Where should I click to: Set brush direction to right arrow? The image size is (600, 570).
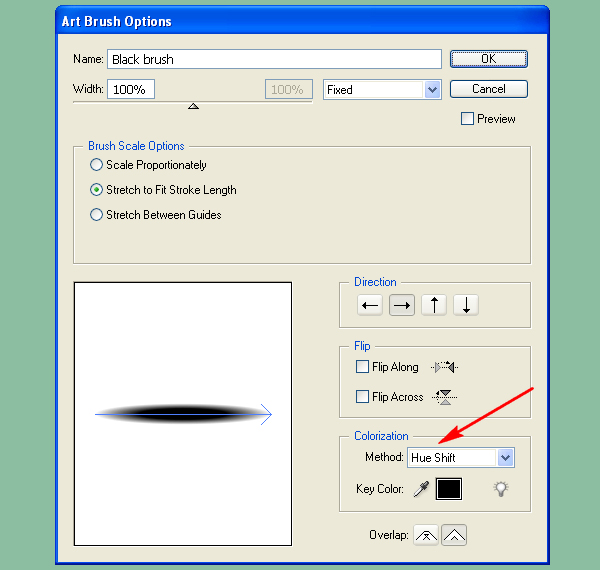coord(402,305)
